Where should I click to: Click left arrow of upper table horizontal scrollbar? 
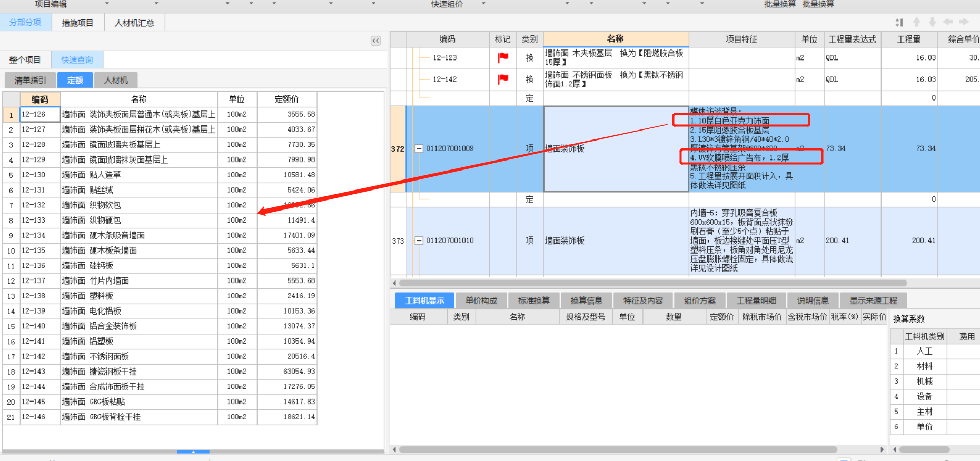click(394, 283)
